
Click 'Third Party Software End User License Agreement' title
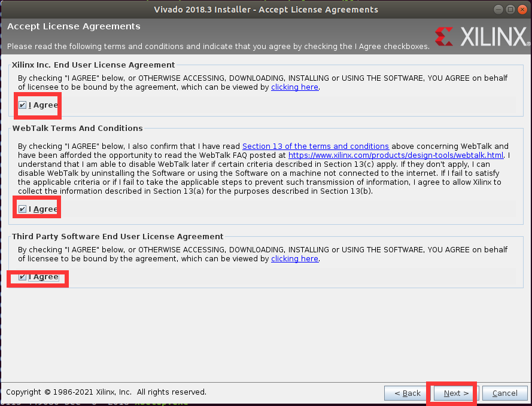tap(118, 236)
